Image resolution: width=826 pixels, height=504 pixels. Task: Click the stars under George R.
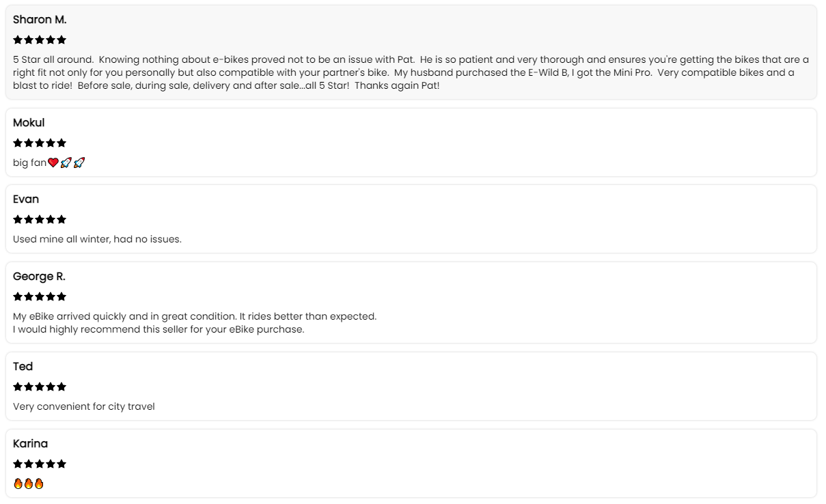40,297
